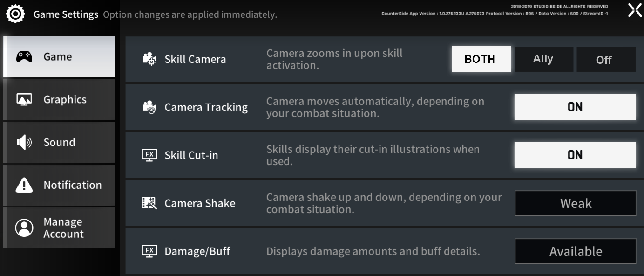
Task: Set Skill Camera to Off
Action: tap(605, 59)
